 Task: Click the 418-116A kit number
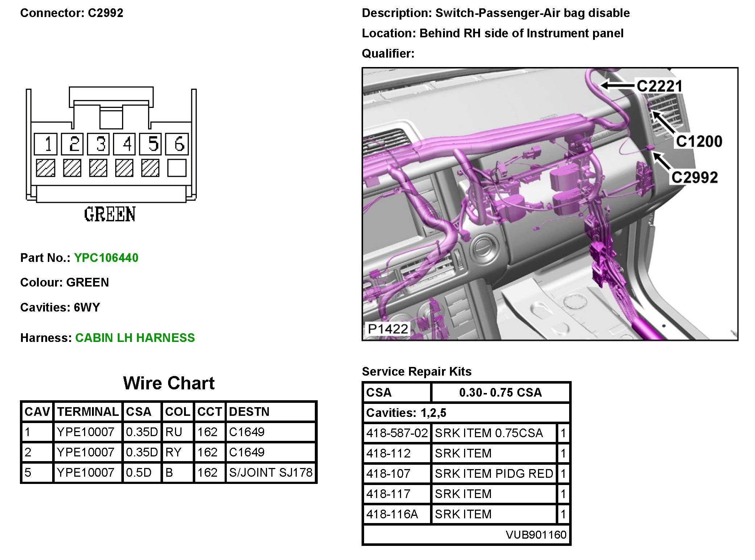[392, 514]
